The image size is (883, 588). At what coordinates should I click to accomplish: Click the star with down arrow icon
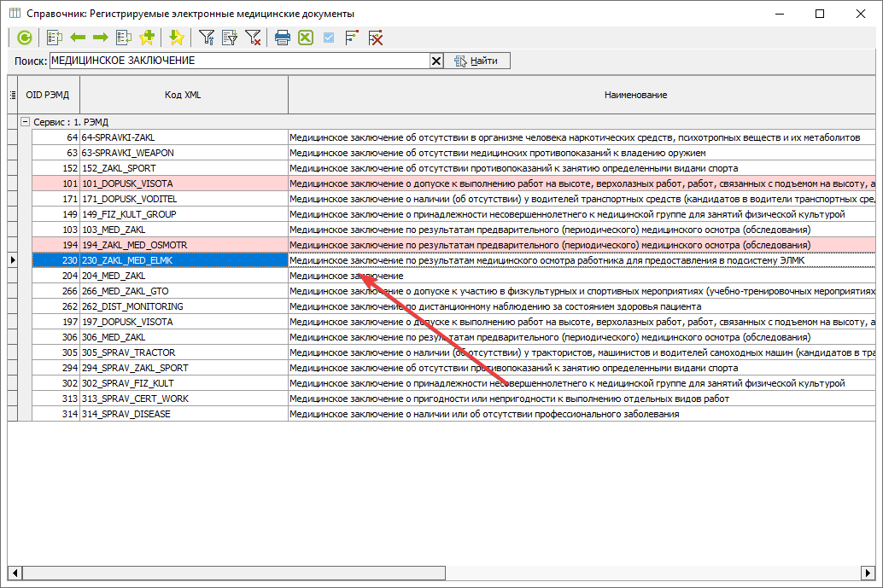pos(176,38)
